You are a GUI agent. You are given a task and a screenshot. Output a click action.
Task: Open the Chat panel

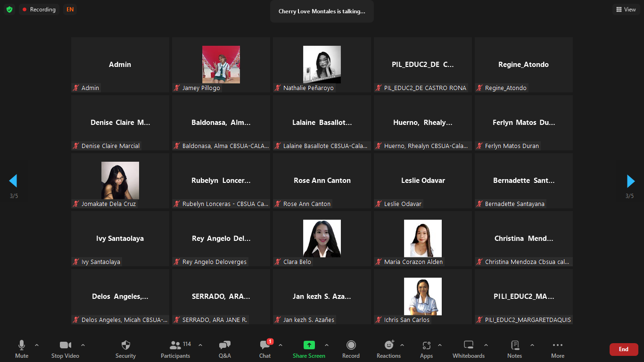click(x=265, y=349)
